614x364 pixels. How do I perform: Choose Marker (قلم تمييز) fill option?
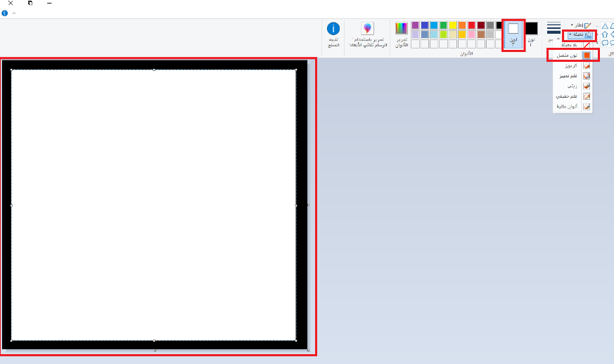(573, 76)
